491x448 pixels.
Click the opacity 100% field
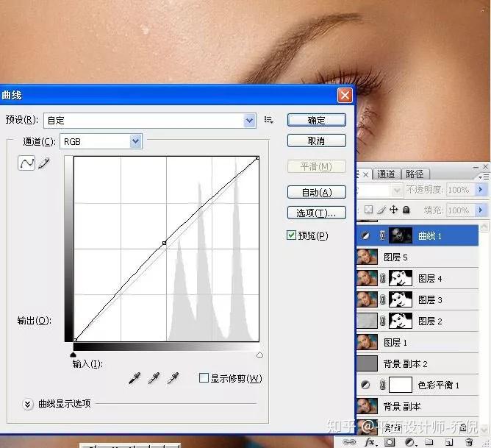(460, 190)
